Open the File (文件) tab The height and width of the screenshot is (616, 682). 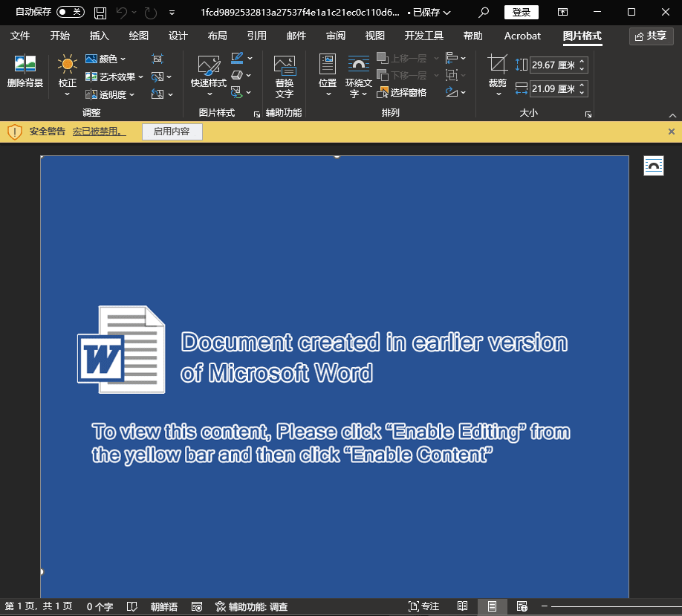click(20, 36)
